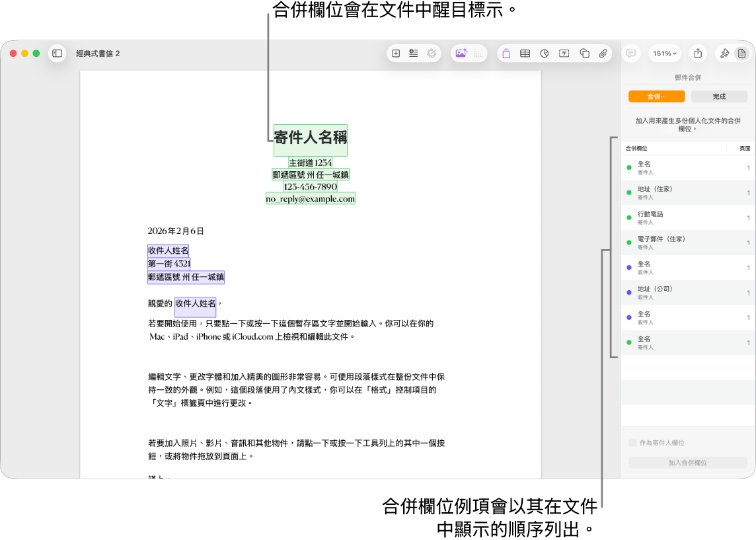
Task: Open the Shape insertion icon
Action: (584, 54)
